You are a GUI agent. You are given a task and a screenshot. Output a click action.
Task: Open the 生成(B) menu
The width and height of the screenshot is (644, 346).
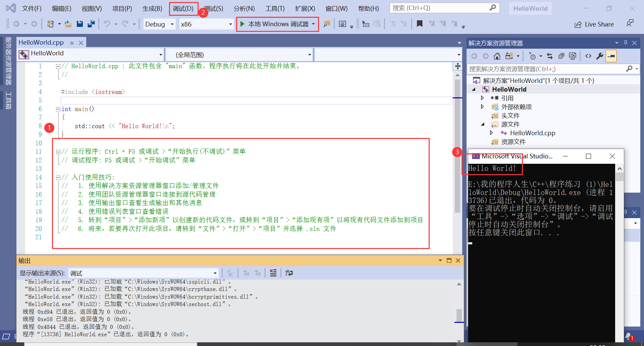point(152,8)
